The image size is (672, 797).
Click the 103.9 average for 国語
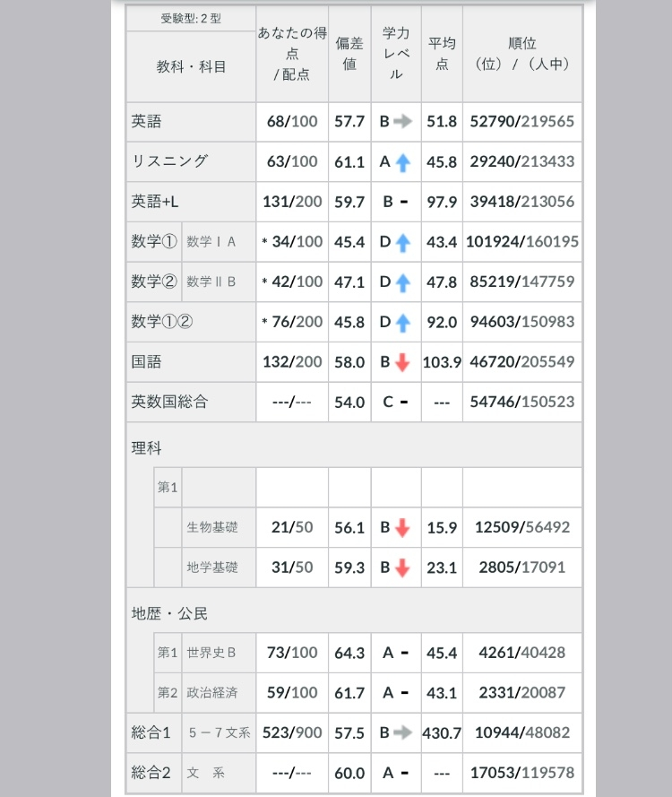[x=442, y=362]
